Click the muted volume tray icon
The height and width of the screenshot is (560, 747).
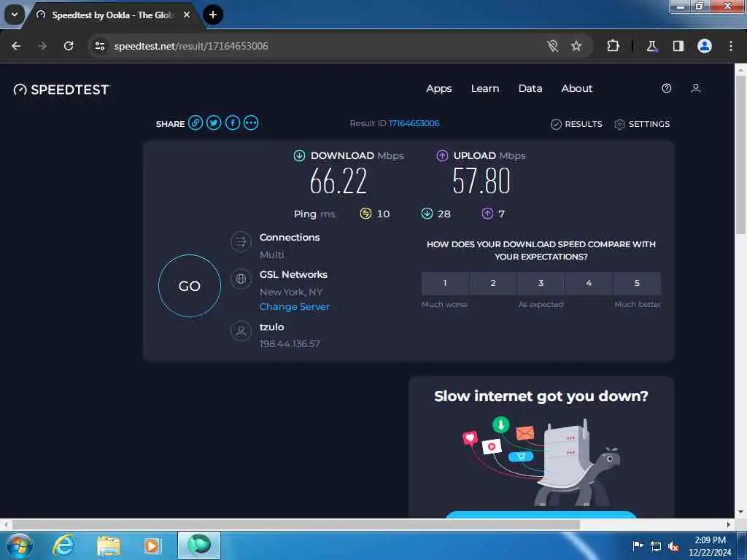coord(673,546)
